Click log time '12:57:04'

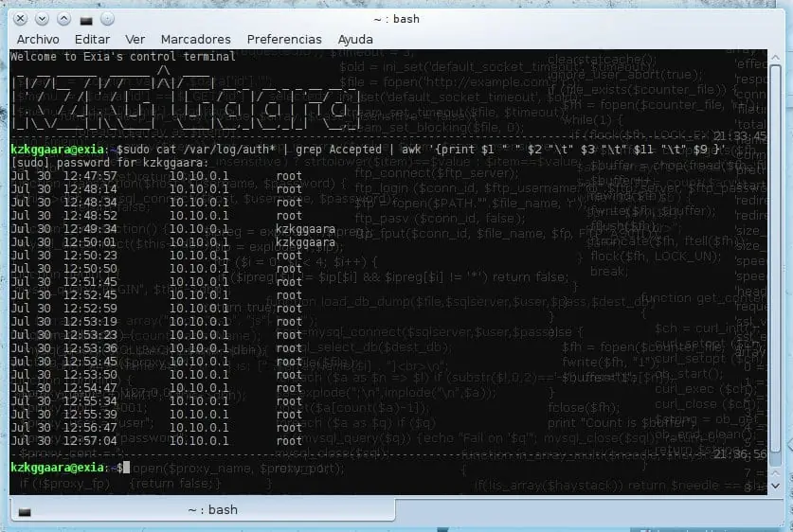pyautogui.click(x=90, y=440)
